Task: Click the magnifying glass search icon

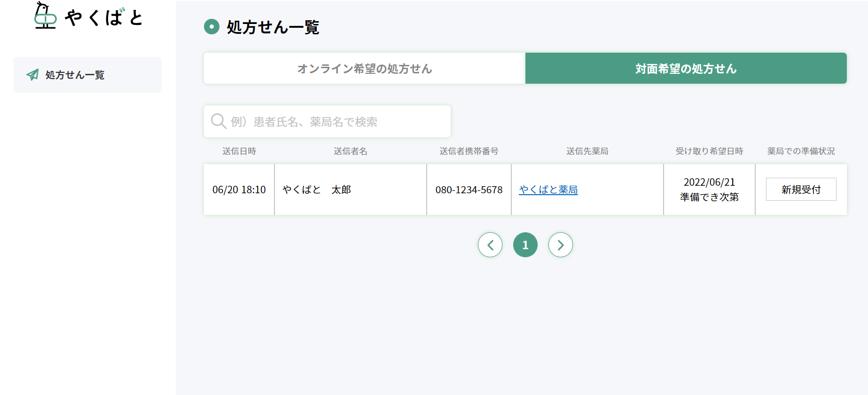Action: [219, 121]
